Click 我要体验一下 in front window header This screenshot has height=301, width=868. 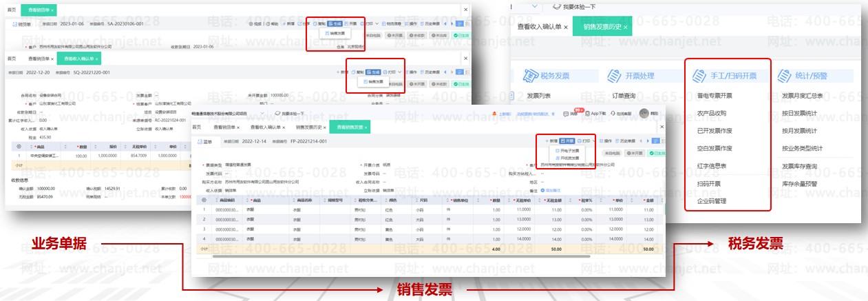coord(290,113)
